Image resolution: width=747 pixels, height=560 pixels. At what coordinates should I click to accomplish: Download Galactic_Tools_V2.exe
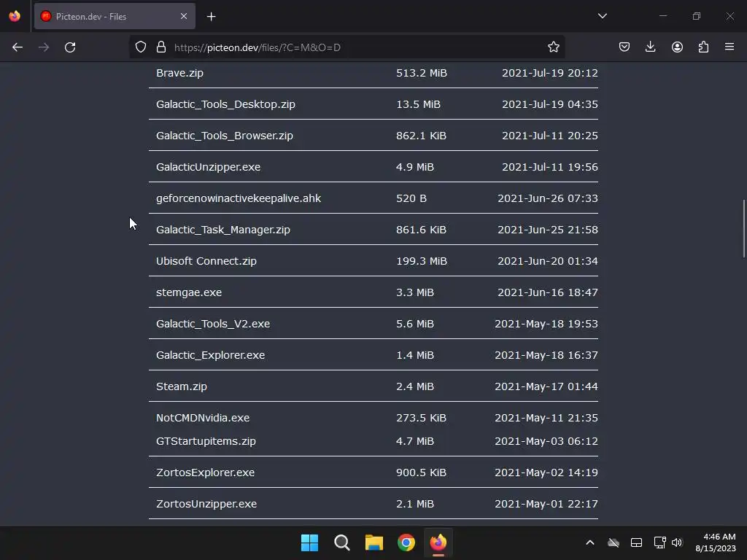(x=213, y=324)
